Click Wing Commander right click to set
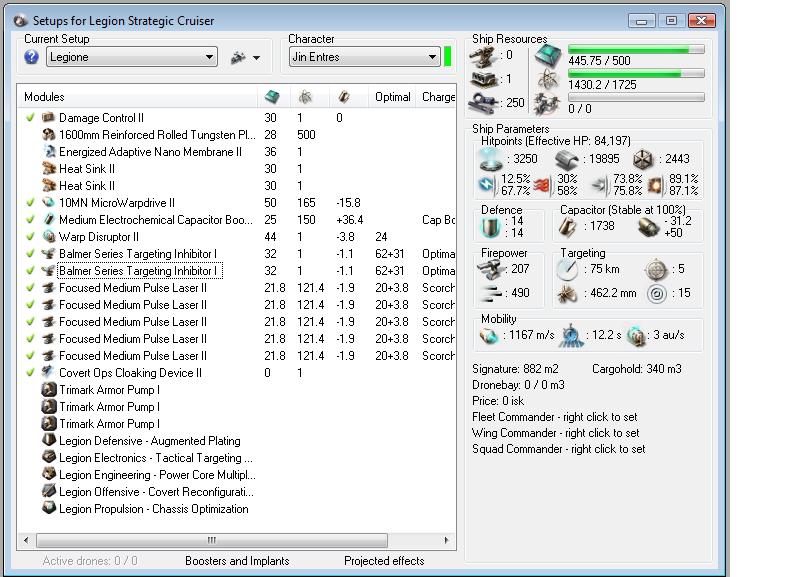 (x=556, y=433)
